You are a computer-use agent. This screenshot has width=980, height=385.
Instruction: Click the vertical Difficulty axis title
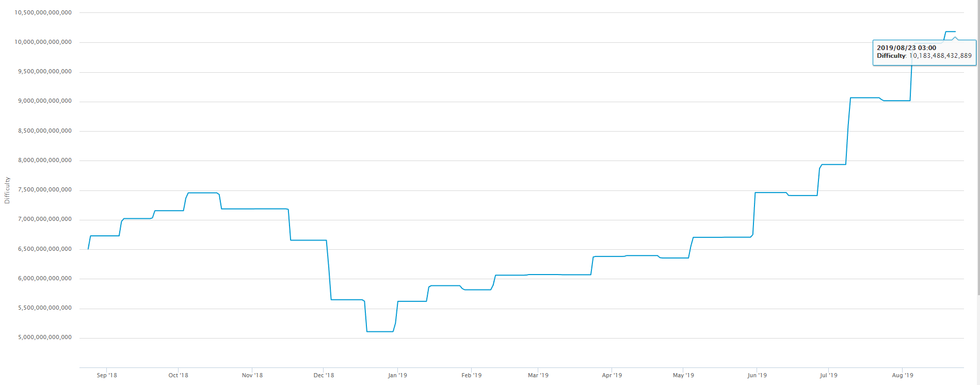(x=7, y=190)
